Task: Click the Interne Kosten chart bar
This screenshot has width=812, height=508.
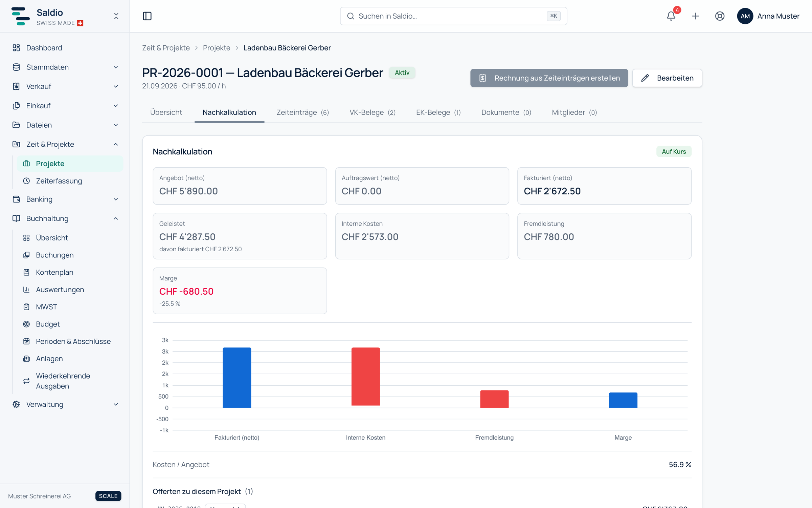Action: [x=365, y=377]
